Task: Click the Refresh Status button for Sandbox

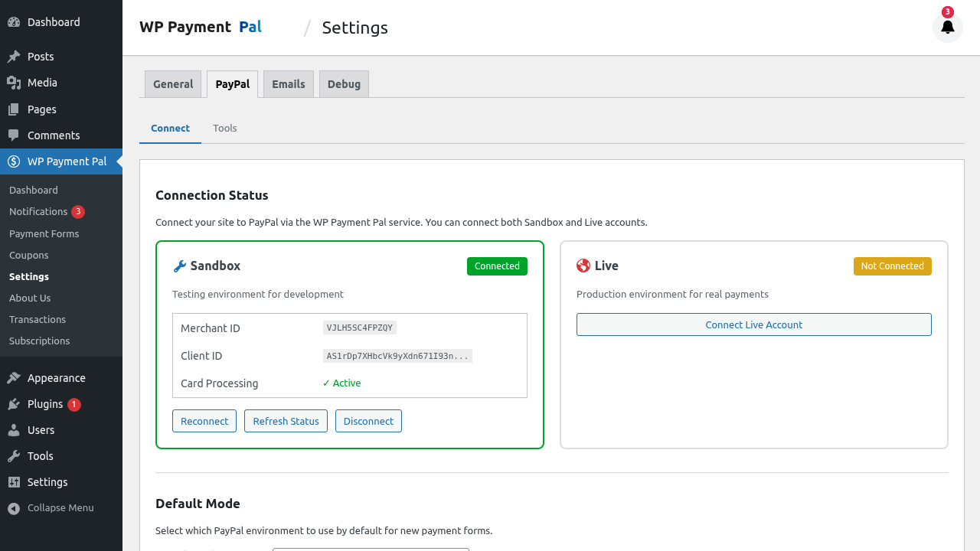Action: click(x=286, y=420)
